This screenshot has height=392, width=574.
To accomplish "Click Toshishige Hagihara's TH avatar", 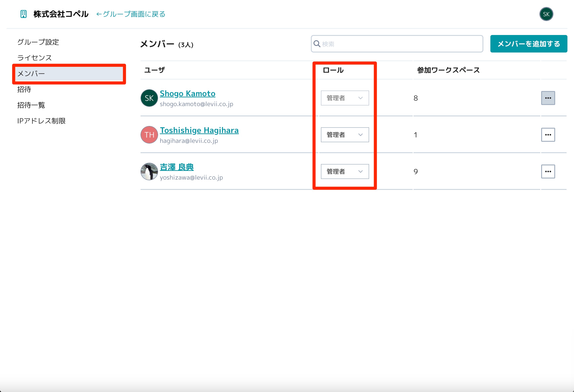I will (x=149, y=135).
